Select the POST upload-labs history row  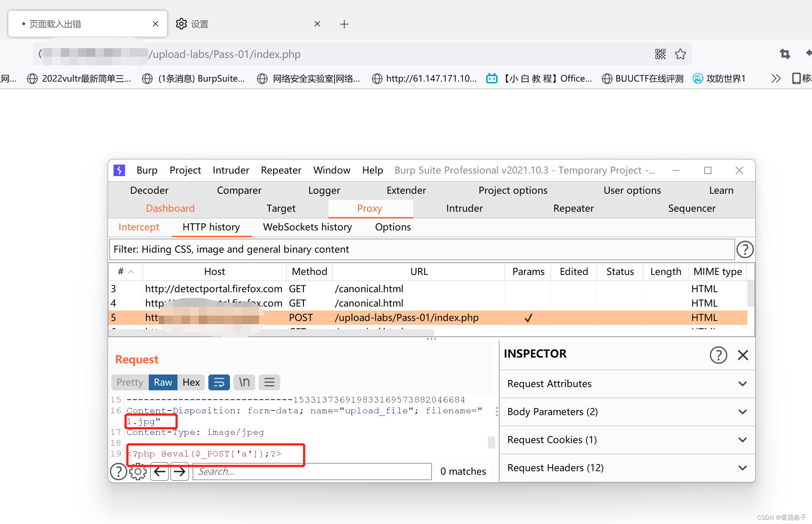(x=406, y=318)
